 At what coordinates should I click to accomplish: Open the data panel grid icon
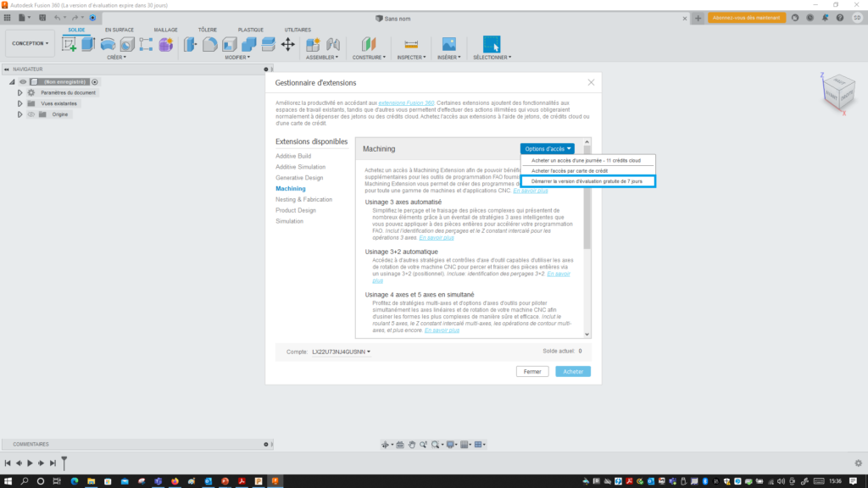pos(7,18)
